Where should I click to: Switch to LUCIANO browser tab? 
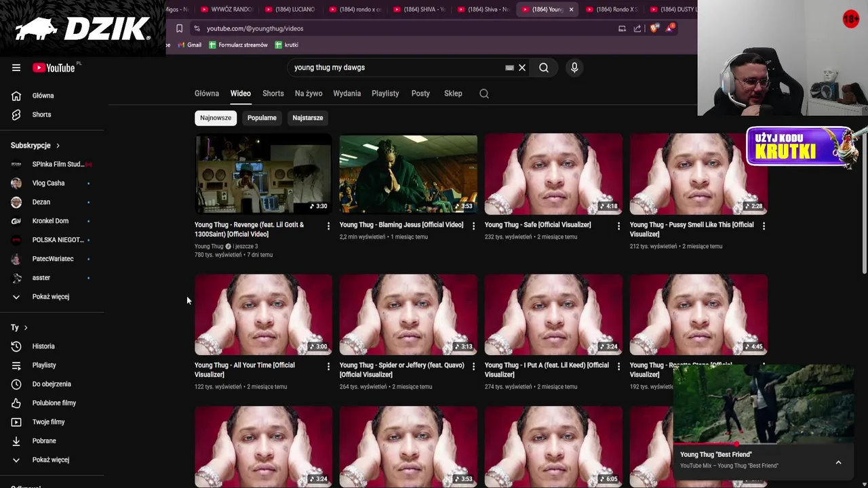[x=290, y=9]
